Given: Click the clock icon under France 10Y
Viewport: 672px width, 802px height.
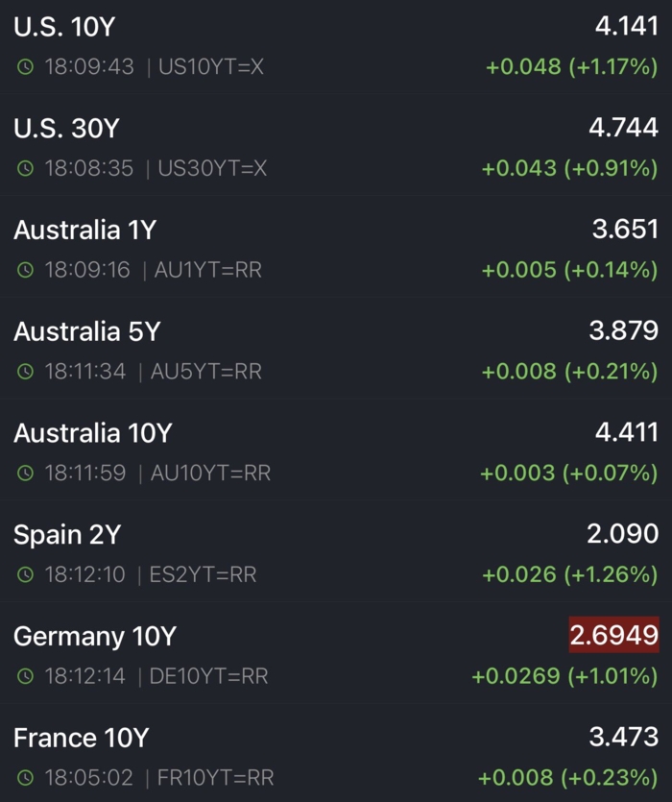Looking at the screenshot, I should coord(25,778).
